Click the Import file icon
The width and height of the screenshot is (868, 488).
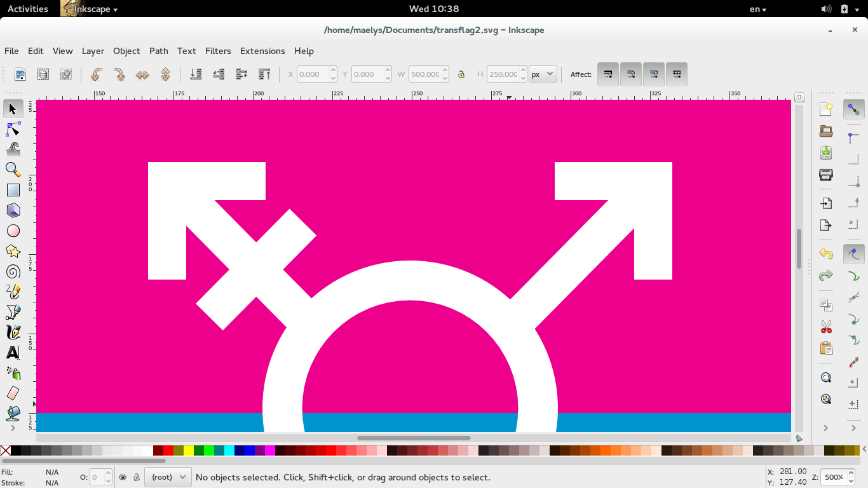(826, 203)
